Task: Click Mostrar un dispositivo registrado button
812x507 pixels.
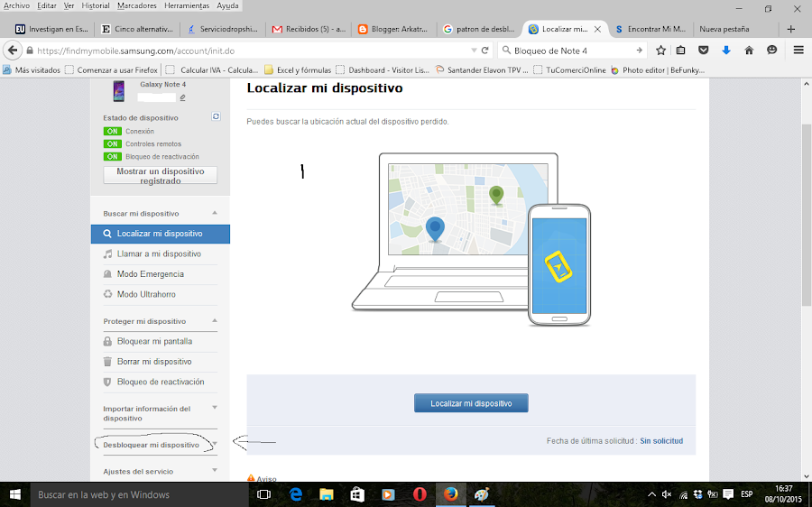Action: coord(160,176)
